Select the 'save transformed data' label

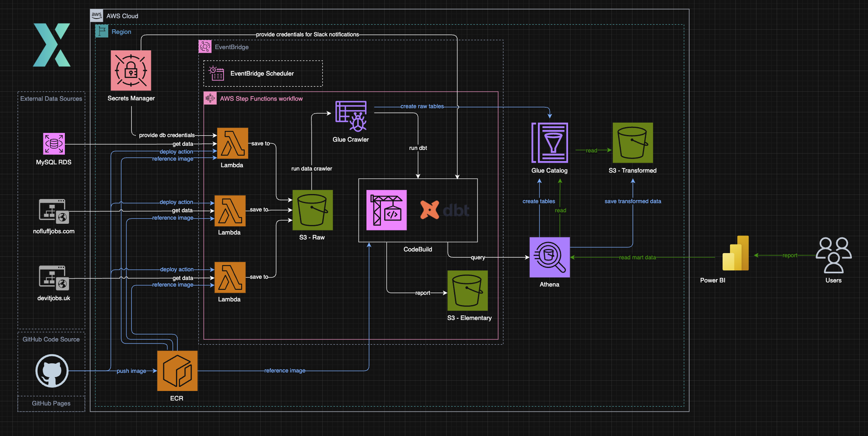point(633,201)
